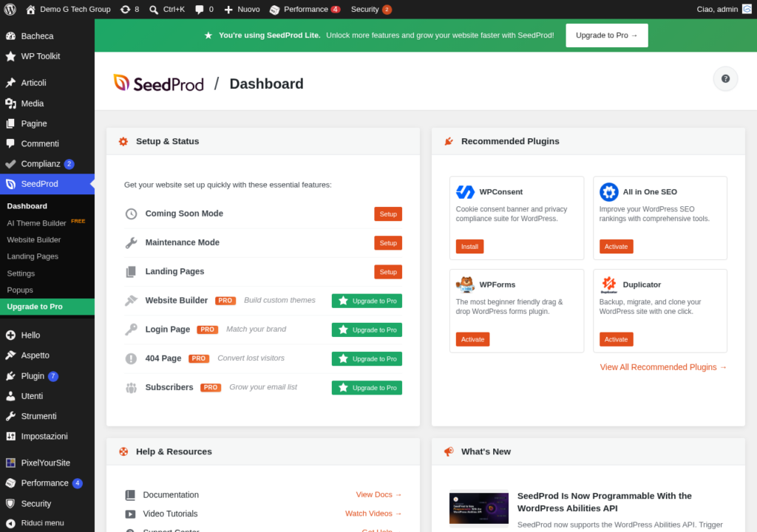Open the comments bubble in the admin bar
Image resolution: width=757 pixels, height=532 pixels.
point(204,9)
